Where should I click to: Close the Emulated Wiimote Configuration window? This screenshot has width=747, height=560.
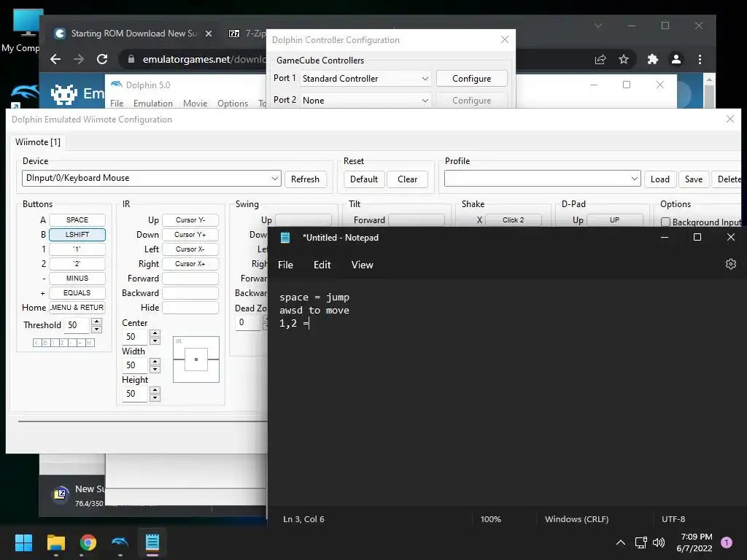[x=729, y=119]
